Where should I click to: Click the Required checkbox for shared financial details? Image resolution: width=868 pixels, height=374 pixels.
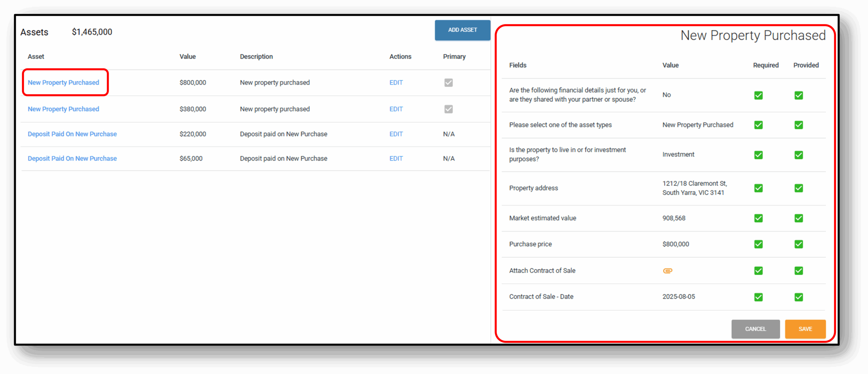tap(758, 95)
